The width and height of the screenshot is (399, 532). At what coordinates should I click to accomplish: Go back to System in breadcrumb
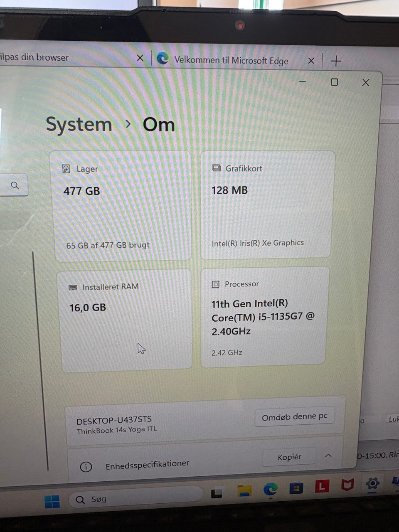coord(79,125)
